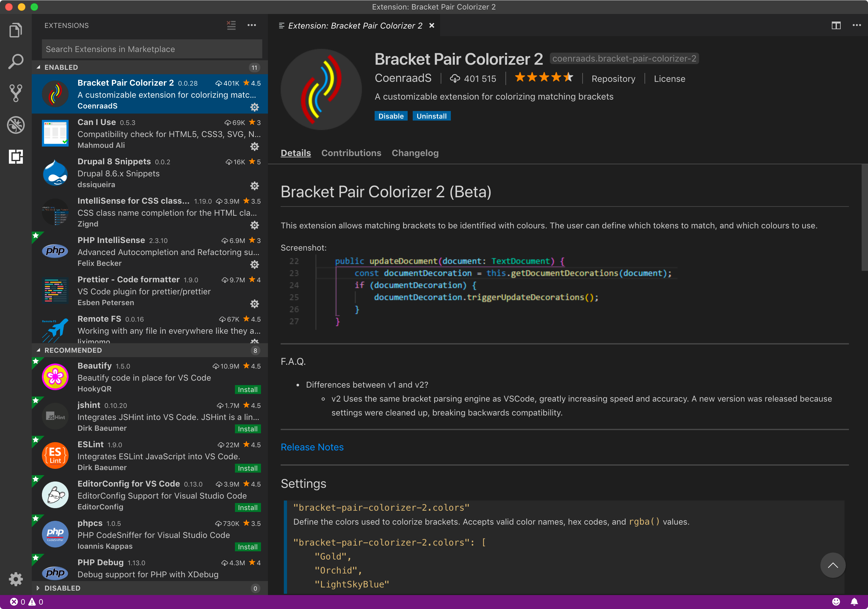Click the extension details vertical scrollbar
This screenshot has width=868, height=609.
[864, 218]
